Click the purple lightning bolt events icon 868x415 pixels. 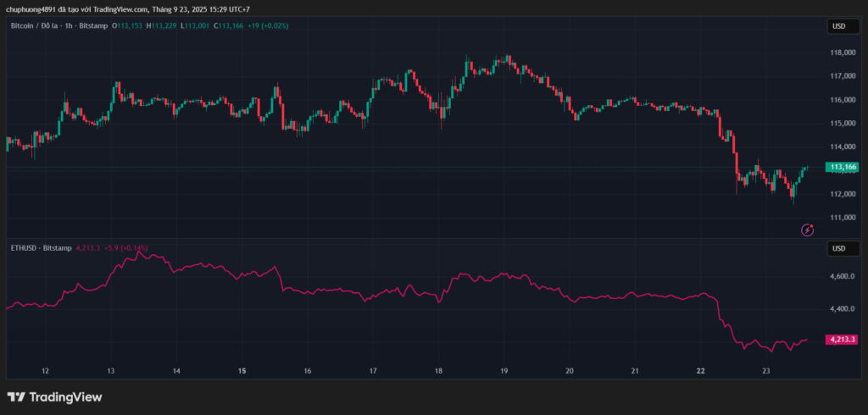(808, 230)
